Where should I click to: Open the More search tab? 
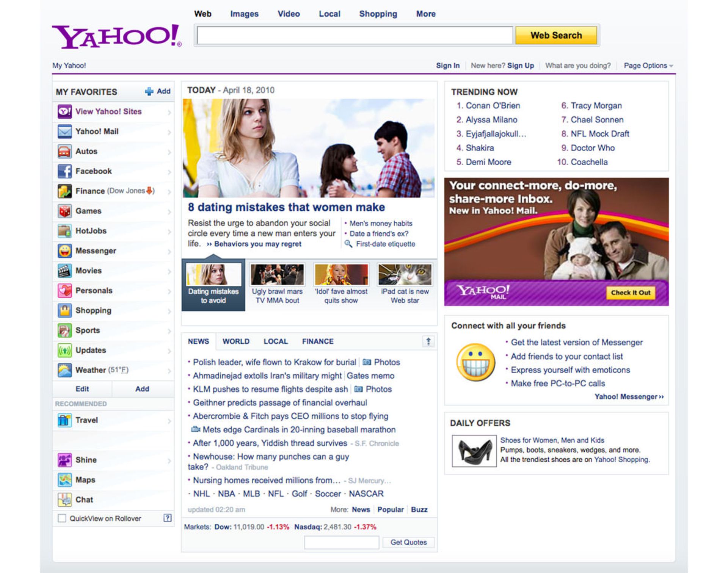point(426,14)
